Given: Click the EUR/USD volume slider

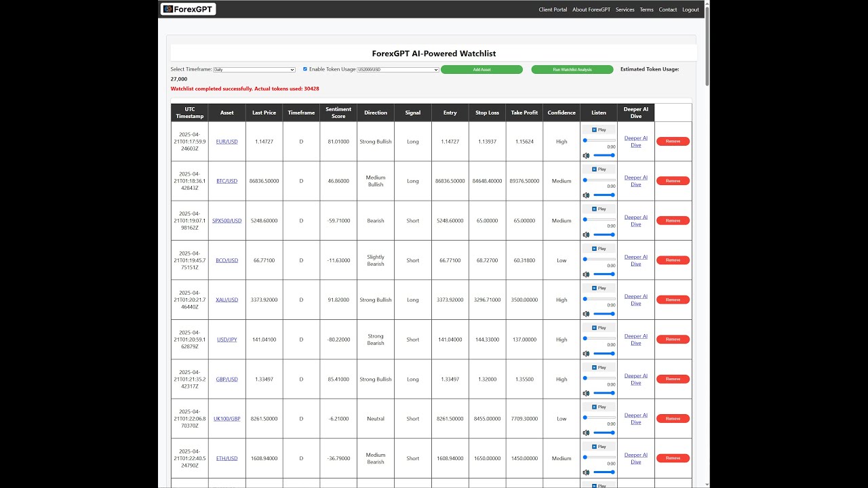Looking at the screenshot, I should tap(604, 155).
